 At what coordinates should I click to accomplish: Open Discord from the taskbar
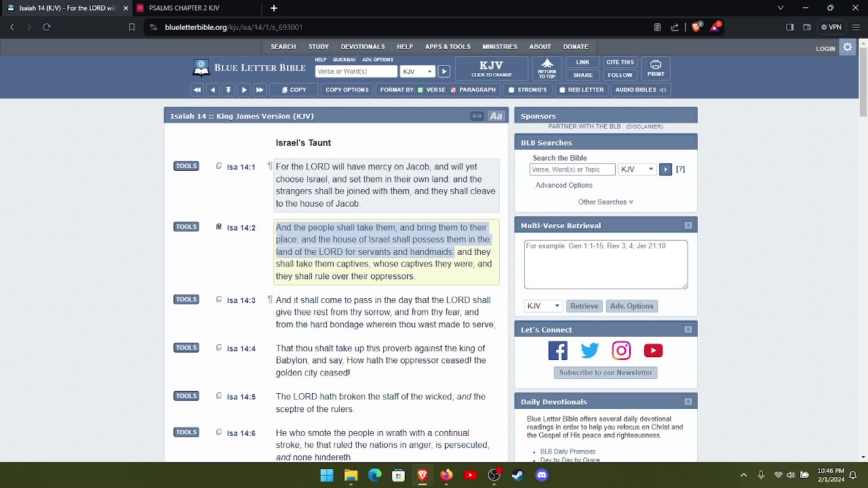(542, 475)
